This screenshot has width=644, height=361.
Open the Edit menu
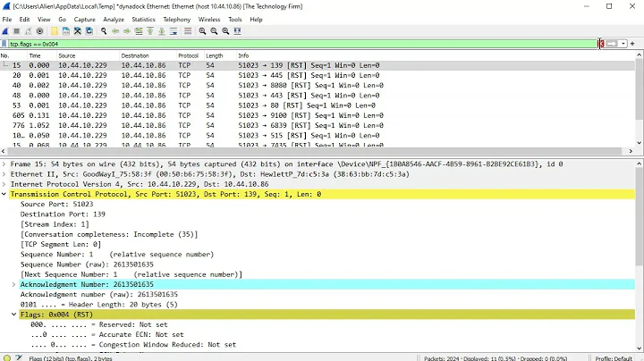click(x=25, y=20)
